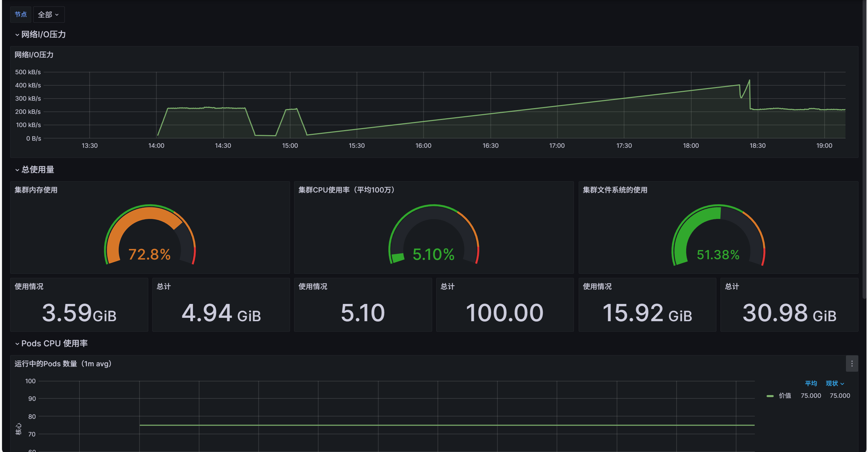This screenshot has width=868, height=452.
Task: Open the 全部 node dropdown
Action: point(49,15)
